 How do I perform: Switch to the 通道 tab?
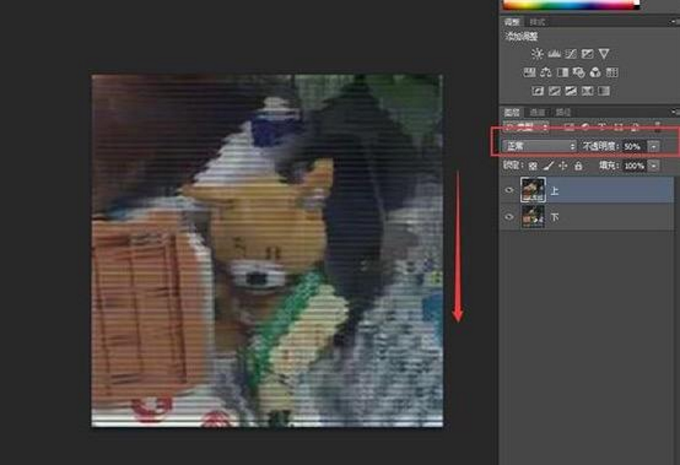pyautogui.click(x=537, y=112)
